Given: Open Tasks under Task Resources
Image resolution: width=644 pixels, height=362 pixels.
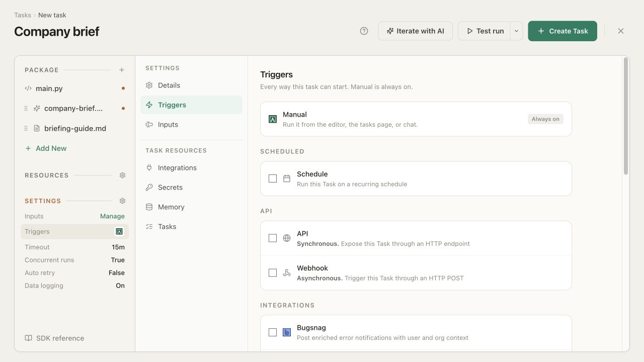Looking at the screenshot, I should pyautogui.click(x=191, y=227).
